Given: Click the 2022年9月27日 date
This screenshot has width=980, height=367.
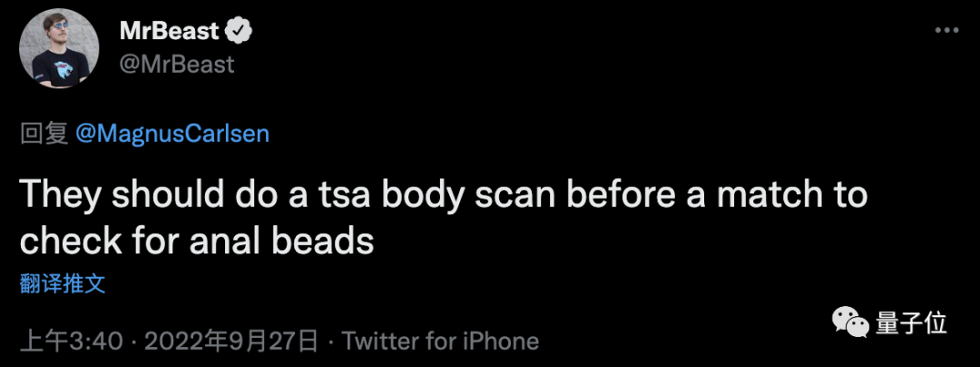Looking at the screenshot, I should tap(230, 342).
